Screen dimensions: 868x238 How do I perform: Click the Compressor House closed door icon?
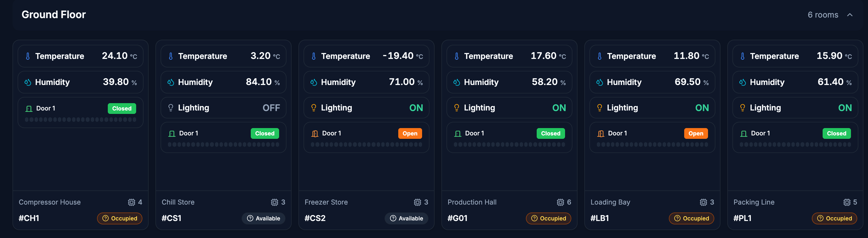coord(29,109)
